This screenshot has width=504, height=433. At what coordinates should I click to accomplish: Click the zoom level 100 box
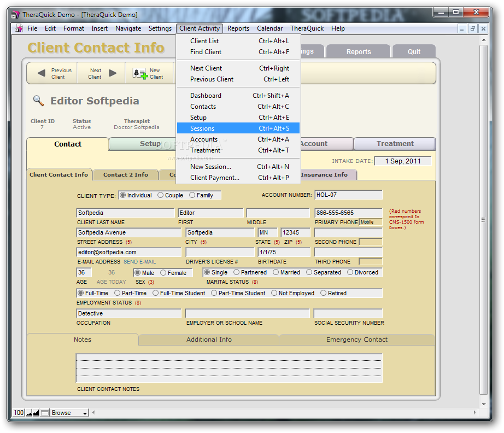point(19,413)
